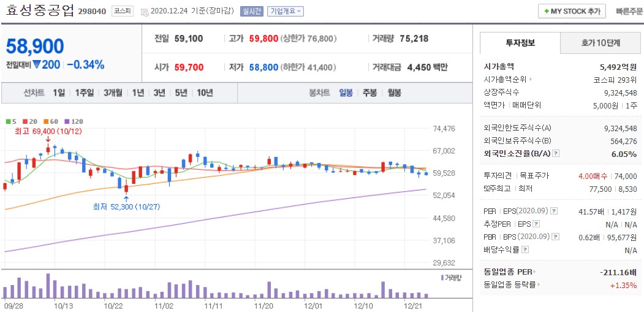Viewport: 644px width, 312px height.
Task: Toggle the 실시간 real-time button
Action: tap(251, 11)
